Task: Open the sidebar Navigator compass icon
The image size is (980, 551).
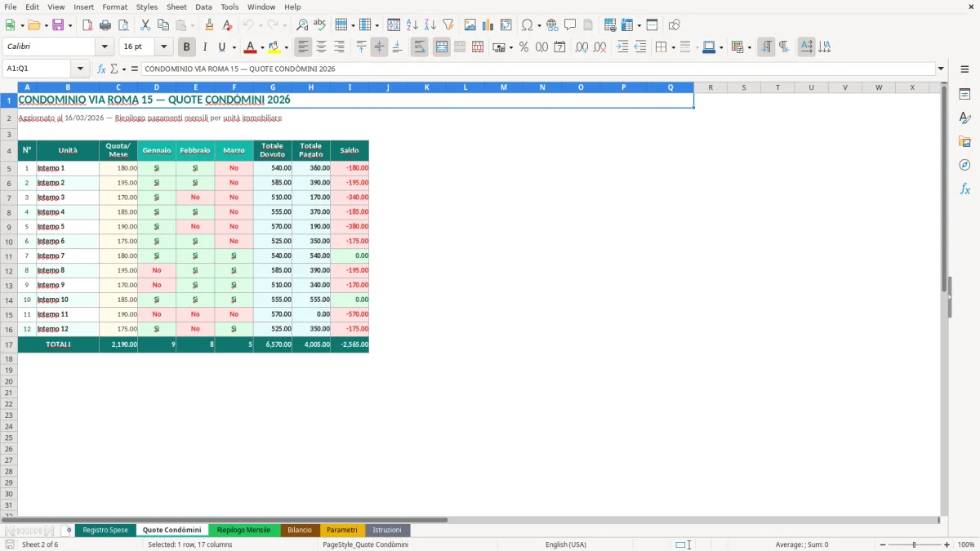Action: pos(964,165)
